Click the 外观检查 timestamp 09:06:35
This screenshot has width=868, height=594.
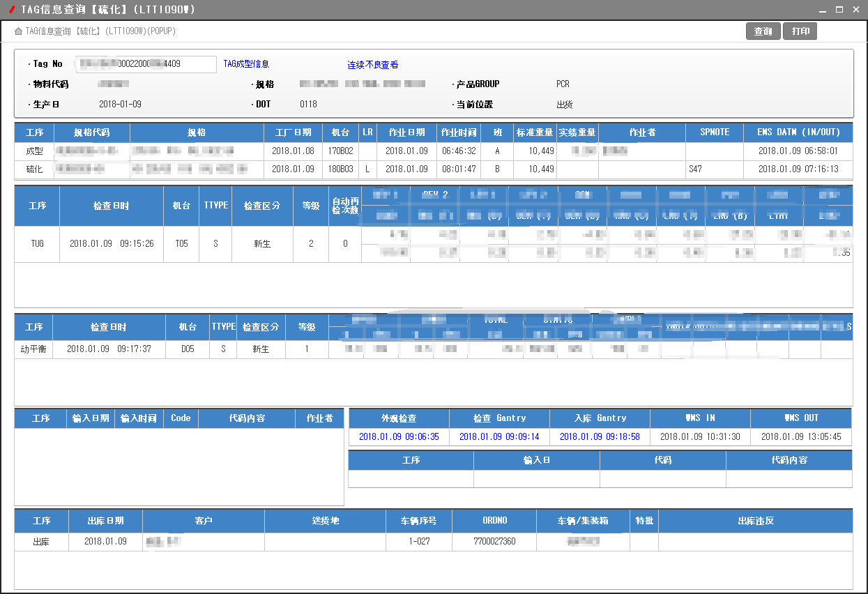[x=399, y=437]
